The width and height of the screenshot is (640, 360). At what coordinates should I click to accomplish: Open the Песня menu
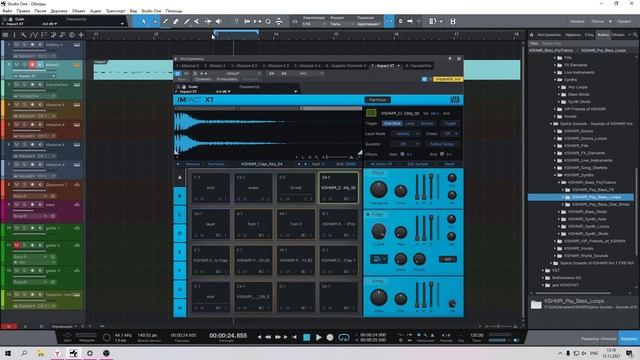tap(40, 11)
